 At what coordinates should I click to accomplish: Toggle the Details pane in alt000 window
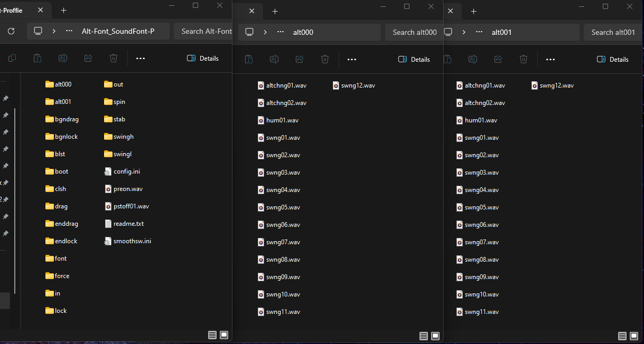click(414, 59)
